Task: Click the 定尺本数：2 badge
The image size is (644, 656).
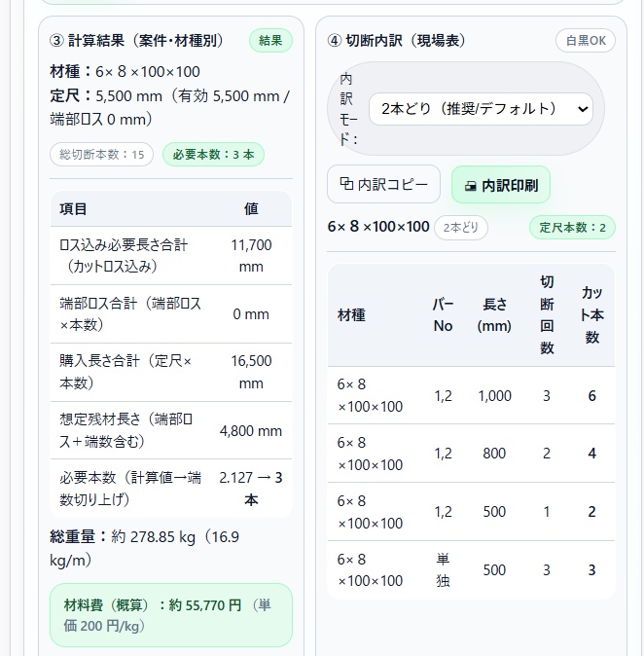Action: click(x=572, y=228)
